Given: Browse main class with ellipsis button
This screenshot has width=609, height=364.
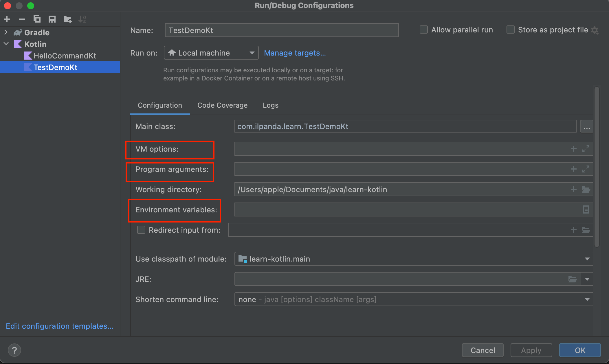Looking at the screenshot, I should click(586, 126).
